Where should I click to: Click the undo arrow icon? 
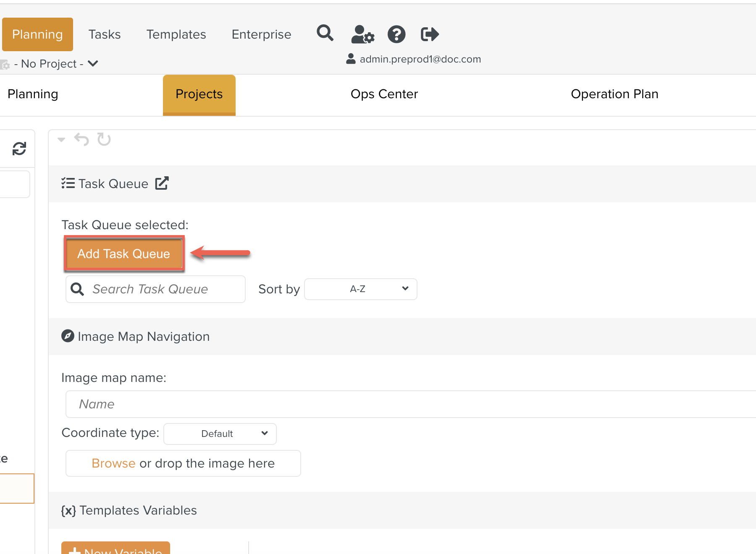81,139
